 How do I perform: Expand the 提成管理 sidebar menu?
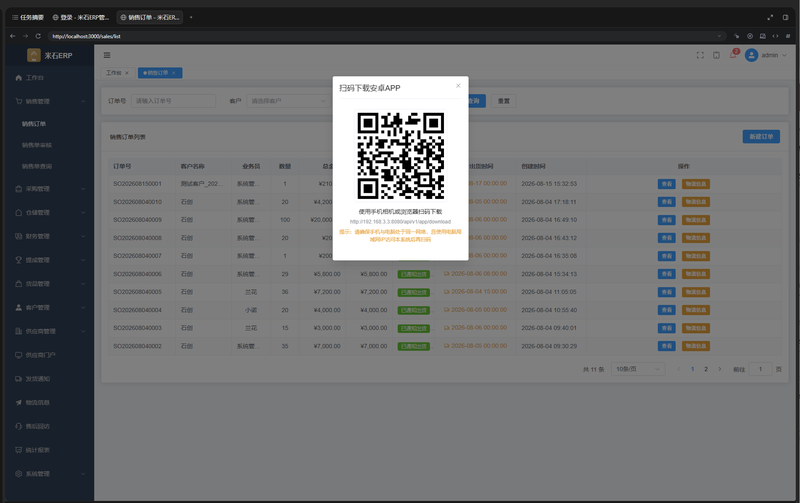[x=49, y=260]
